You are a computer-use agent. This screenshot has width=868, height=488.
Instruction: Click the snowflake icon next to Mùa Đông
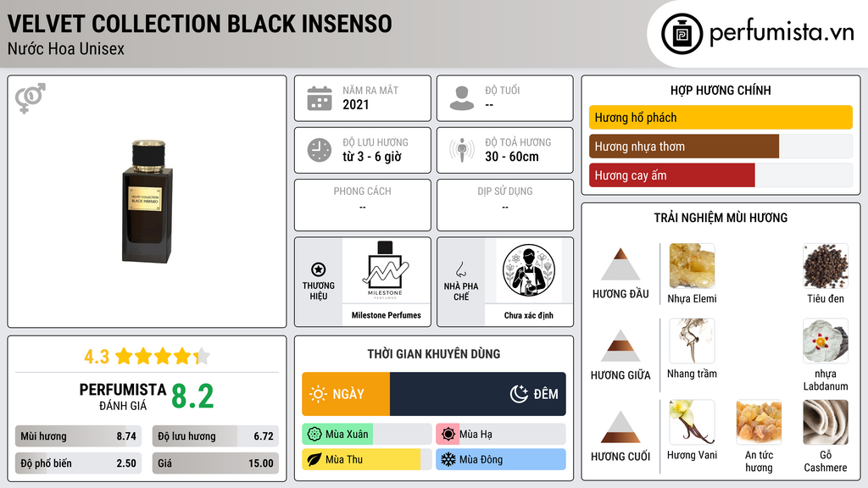tap(448, 460)
